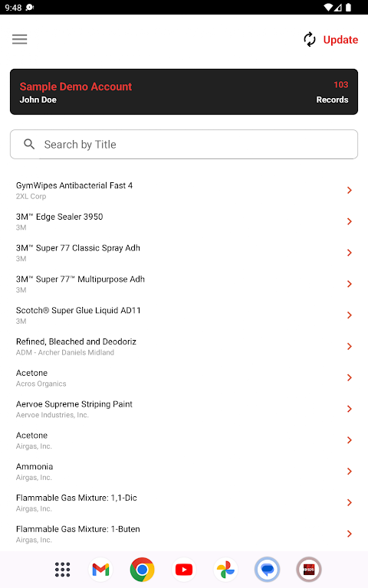Screen dimensions: 368x588
Task: Launch YouTube from the dock
Action: point(184,570)
